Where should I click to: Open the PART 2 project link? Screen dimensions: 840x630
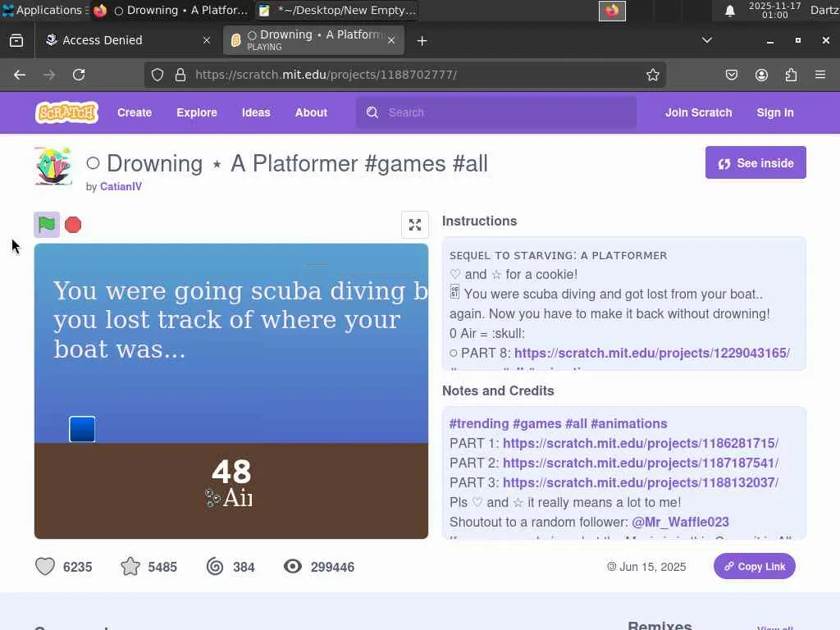641,463
